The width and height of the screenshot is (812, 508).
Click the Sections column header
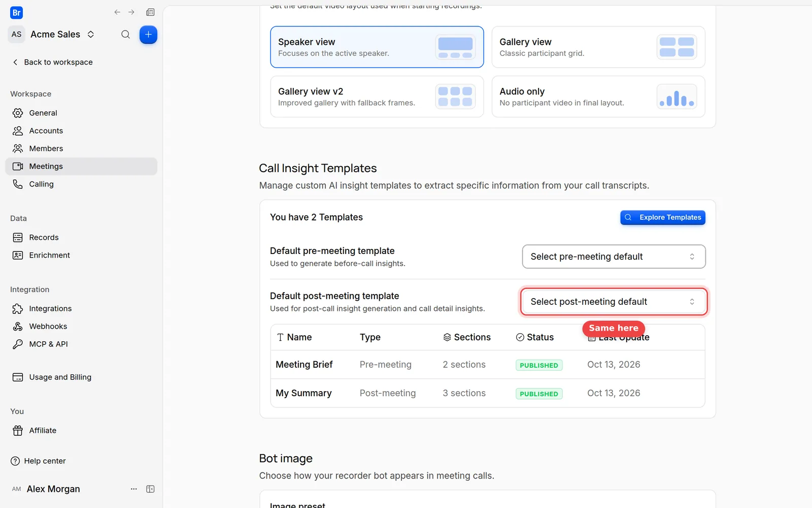point(467,337)
